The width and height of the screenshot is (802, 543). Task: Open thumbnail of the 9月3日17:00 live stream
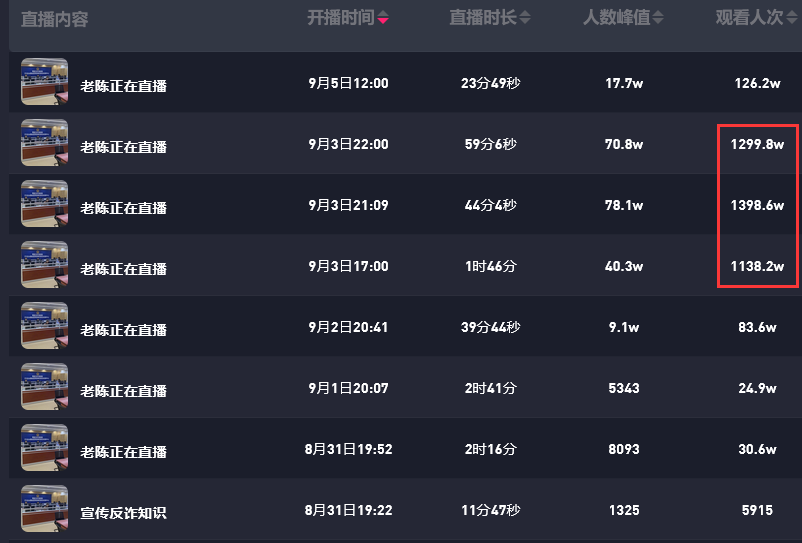(x=44, y=265)
